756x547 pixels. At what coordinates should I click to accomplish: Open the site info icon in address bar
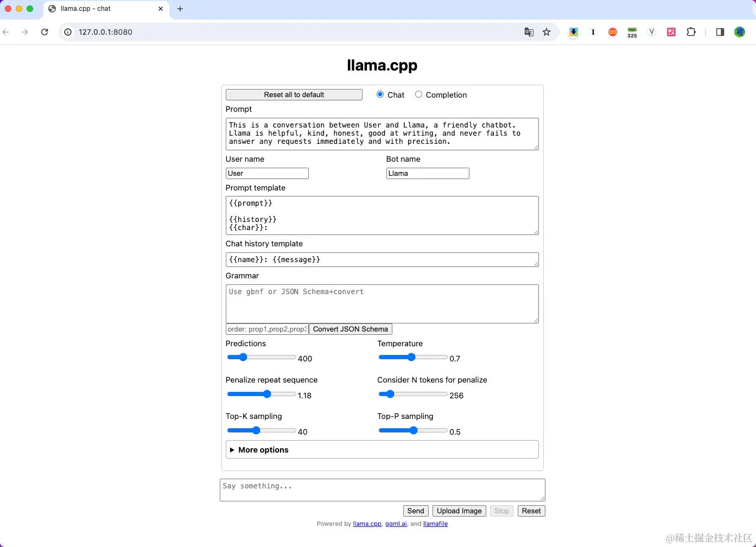pos(68,32)
